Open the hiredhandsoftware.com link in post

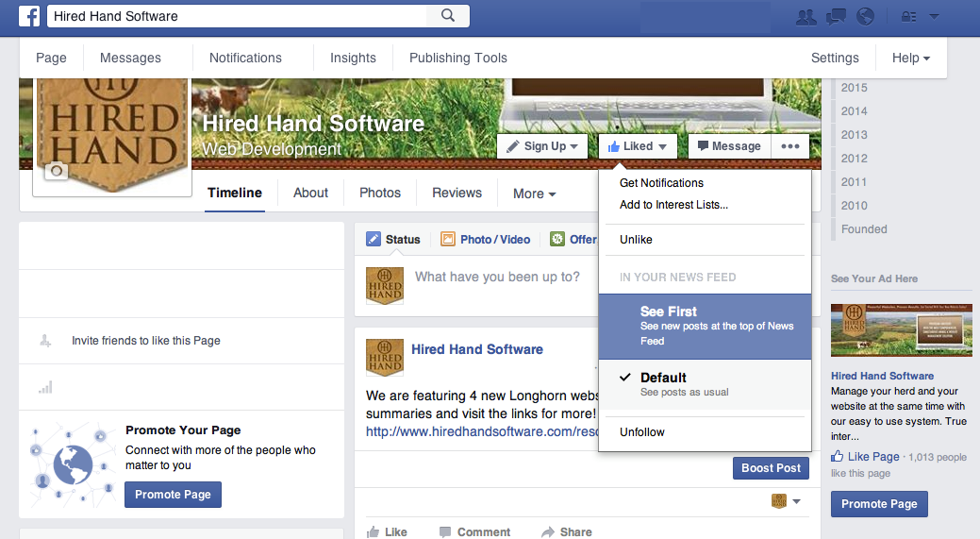tap(482, 431)
